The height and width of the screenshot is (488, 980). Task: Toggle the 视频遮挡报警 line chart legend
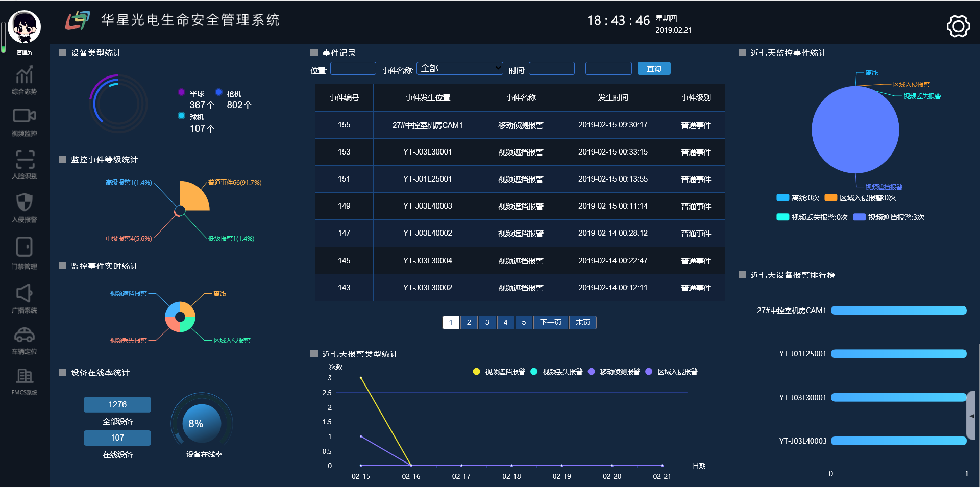click(x=499, y=372)
